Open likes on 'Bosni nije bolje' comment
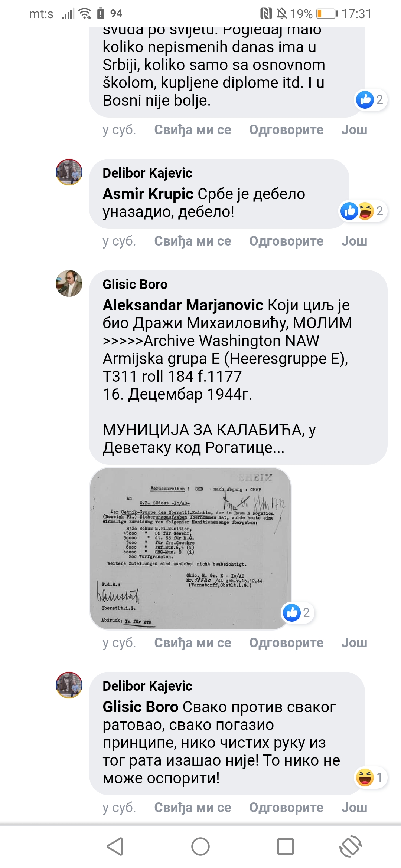The height and width of the screenshot is (868, 401). tap(371, 99)
